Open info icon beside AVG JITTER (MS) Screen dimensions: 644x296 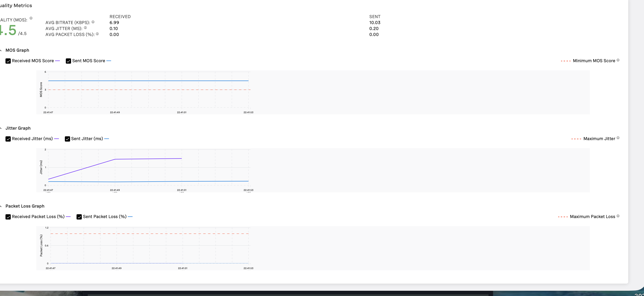[85, 28]
